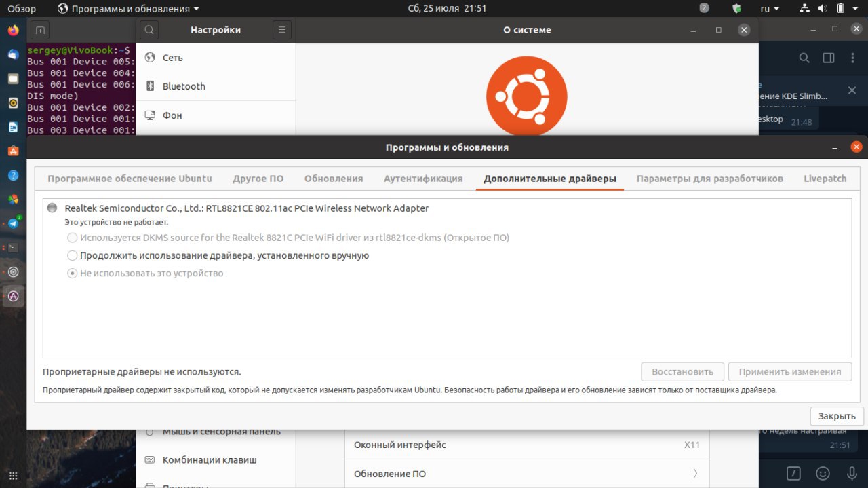This screenshot has width=868, height=488.
Task: Switch to the 'Другое ПО' tab
Action: coord(258,179)
